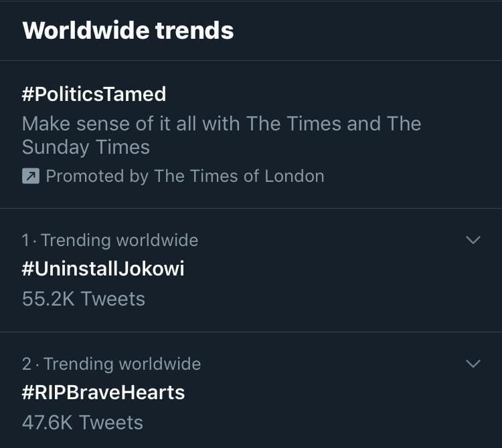Click "The Times of London" advertiser name

coord(239,177)
